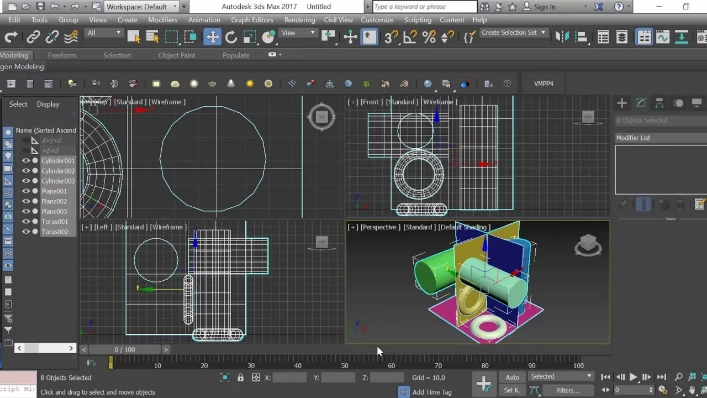This screenshot has width=707, height=398.
Task: Click the Undo arrow icon
Action: coord(54,6)
